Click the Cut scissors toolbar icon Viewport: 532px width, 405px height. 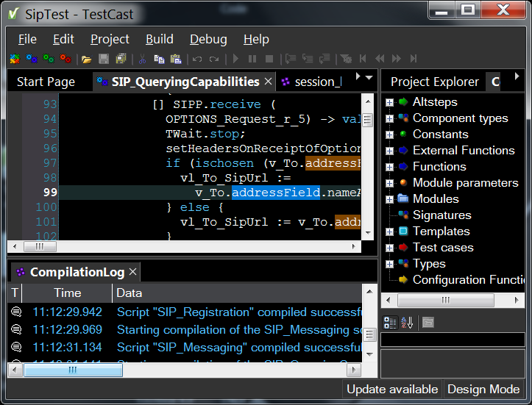click(141, 59)
